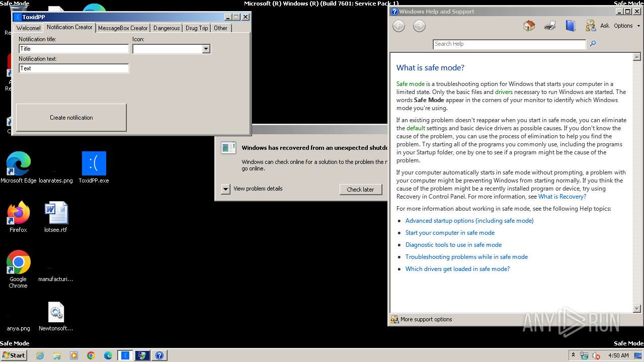Open Help and Support home page
The width and height of the screenshot is (644, 362).
point(529,26)
